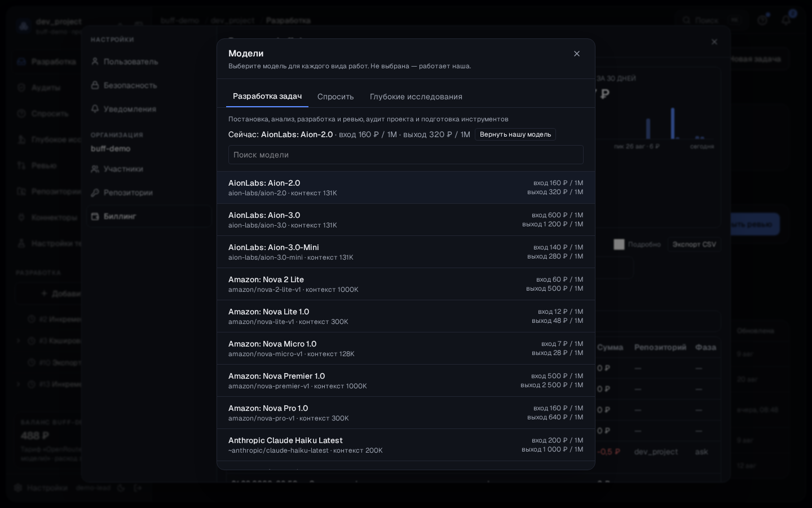Click the bell icon beside Уведомления in settings
Image resolution: width=812 pixels, height=508 pixels.
click(95, 108)
